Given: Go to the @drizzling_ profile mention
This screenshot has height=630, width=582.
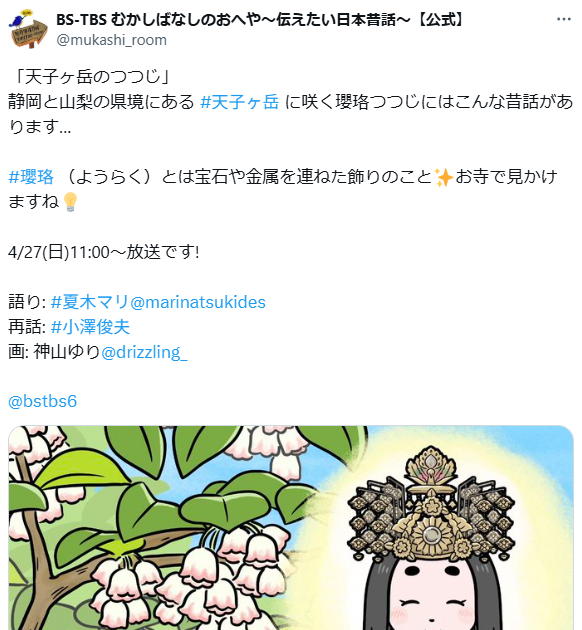Looking at the screenshot, I should click(x=144, y=352).
